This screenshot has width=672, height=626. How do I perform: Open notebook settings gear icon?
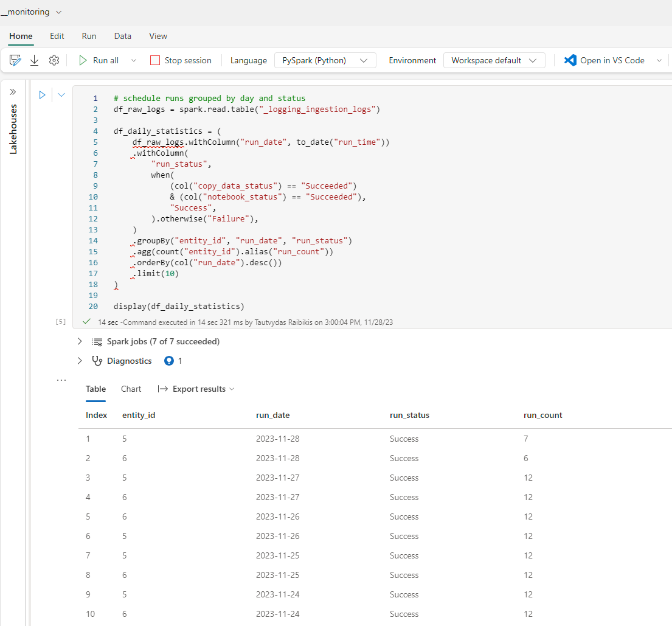pyautogui.click(x=54, y=60)
